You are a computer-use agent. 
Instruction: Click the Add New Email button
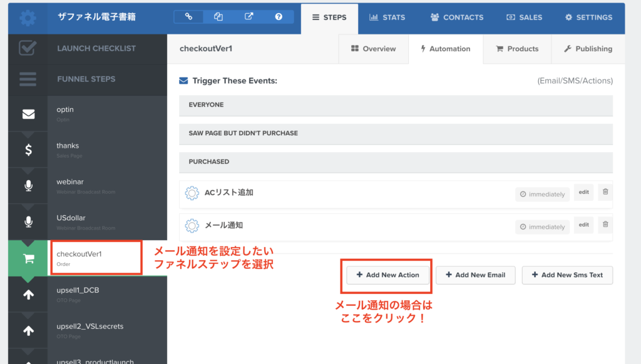pos(476,275)
